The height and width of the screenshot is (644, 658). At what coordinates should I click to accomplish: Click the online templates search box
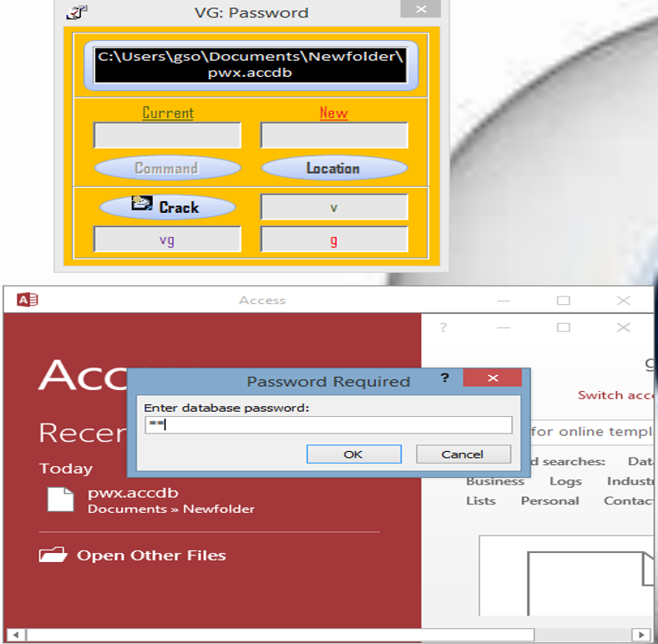click(x=592, y=431)
